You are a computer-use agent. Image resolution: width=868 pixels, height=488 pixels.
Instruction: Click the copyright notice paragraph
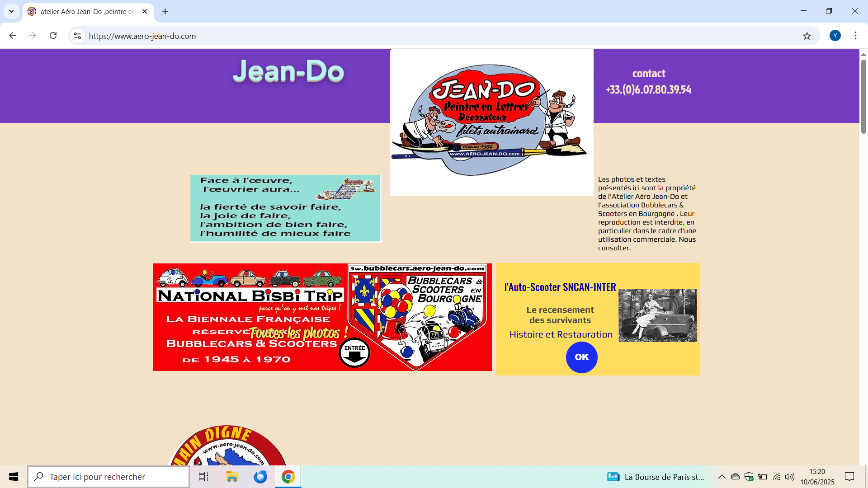coord(647,214)
